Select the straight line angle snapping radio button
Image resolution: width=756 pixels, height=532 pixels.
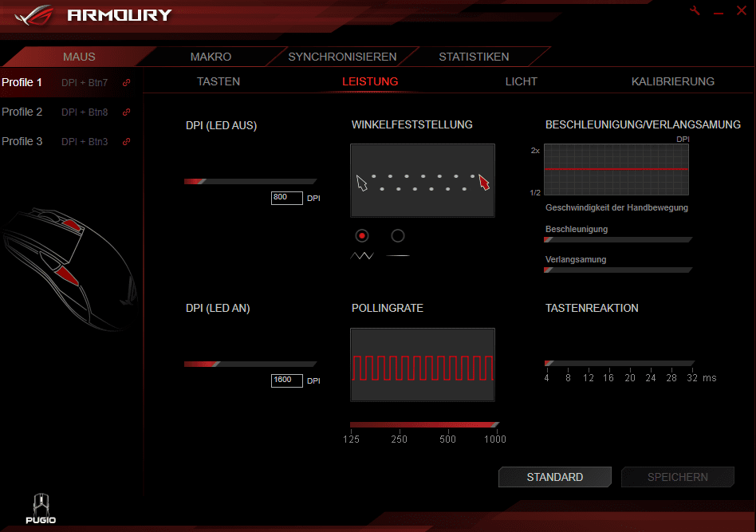[x=398, y=236]
